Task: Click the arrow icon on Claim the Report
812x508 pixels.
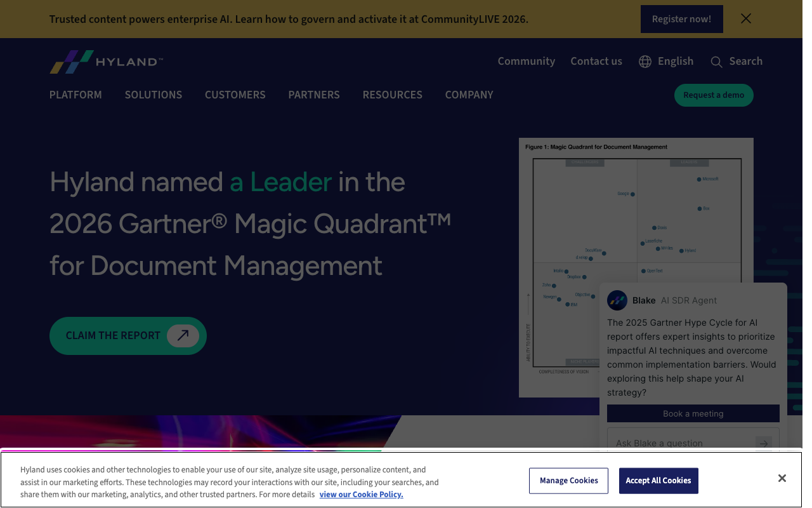Action: tap(183, 335)
